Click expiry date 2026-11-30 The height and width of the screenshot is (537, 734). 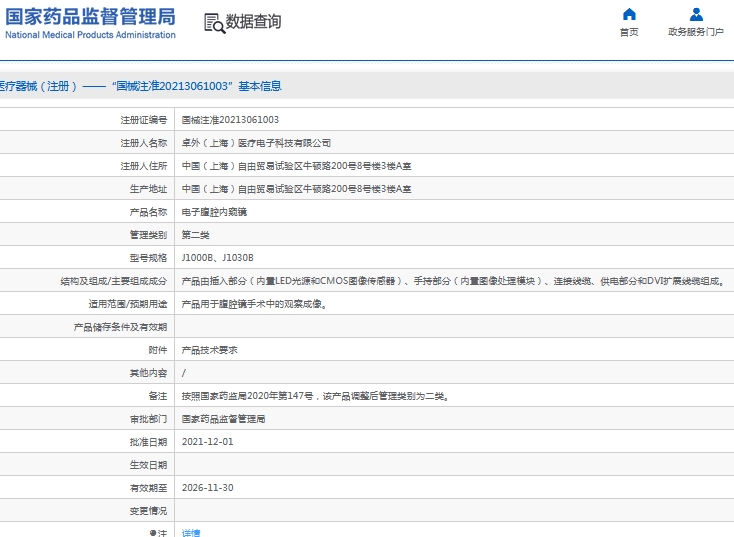(x=208, y=488)
